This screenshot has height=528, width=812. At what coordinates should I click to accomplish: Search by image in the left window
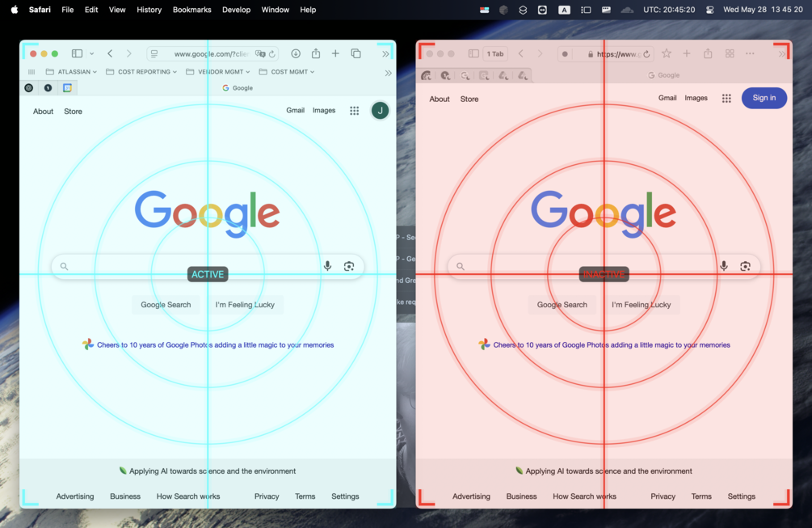(349, 266)
